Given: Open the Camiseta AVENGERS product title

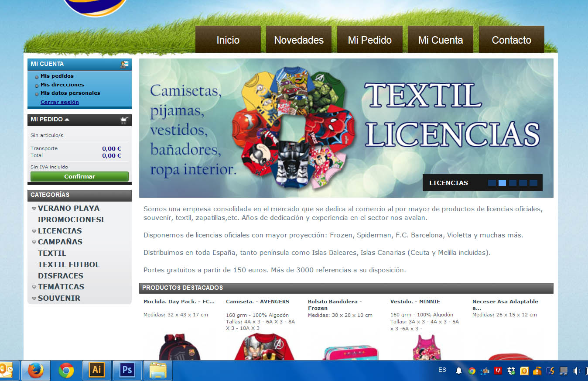Looking at the screenshot, I should coord(257,302).
